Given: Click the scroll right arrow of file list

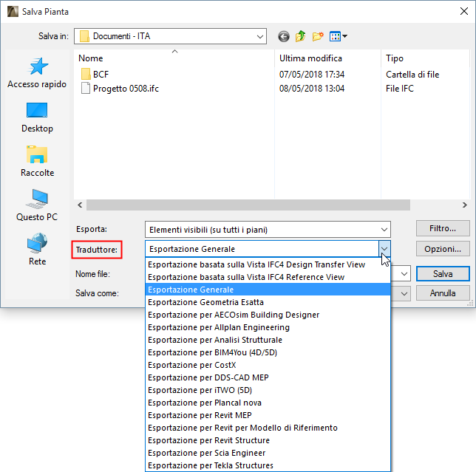Looking at the screenshot, I should [x=464, y=205].
